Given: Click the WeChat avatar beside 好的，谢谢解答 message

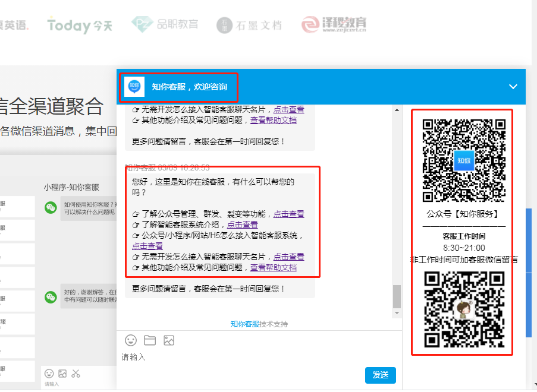Looking at the screenshot, I should [x=51, y=296].
